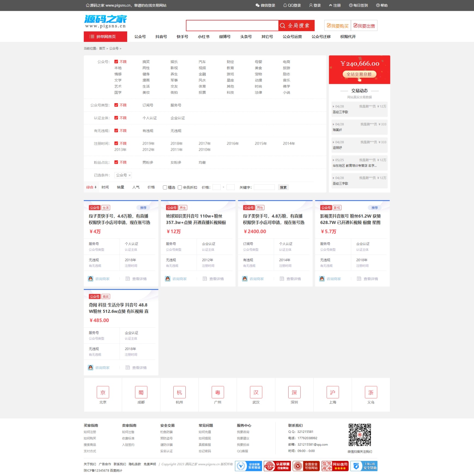This screenshot has height=476, width=474.
Task: Click QQ 咨询商家 icon on the ¥4万 card
Action: pos(91,279)
